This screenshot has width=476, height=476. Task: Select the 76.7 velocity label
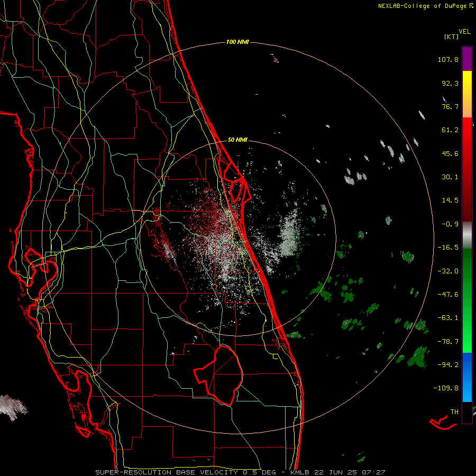(450, 106)
